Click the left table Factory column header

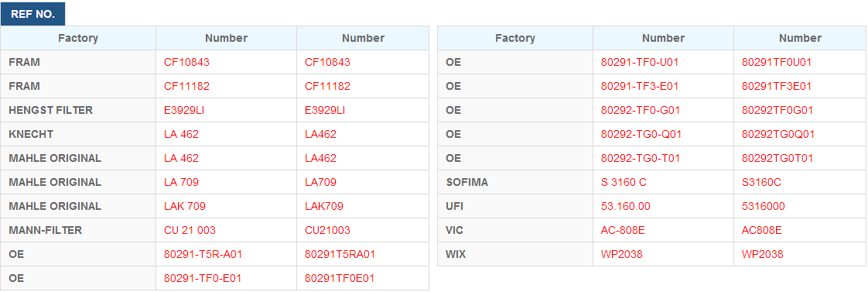click(x=78, y=38)
